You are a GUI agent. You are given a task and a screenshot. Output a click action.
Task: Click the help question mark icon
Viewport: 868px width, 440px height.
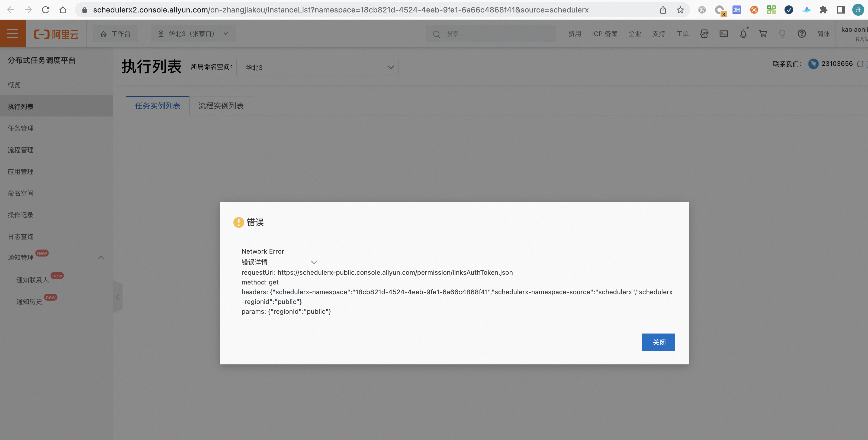802,34
